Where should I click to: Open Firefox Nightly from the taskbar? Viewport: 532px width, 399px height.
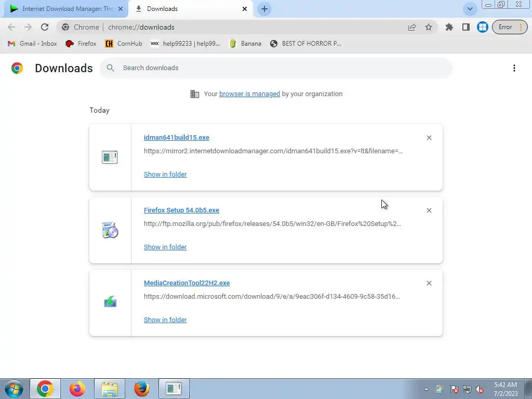77,389
